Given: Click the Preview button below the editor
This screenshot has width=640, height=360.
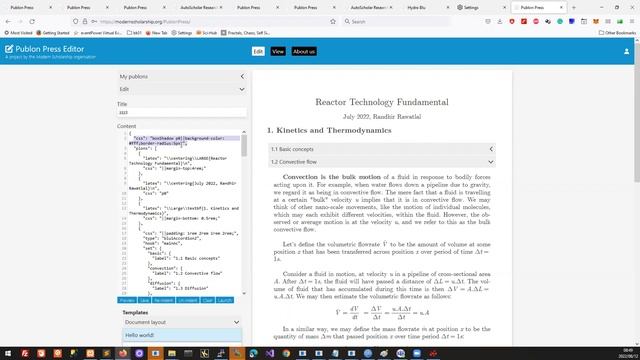Looking at the screenshot, I should pos(127,300).
